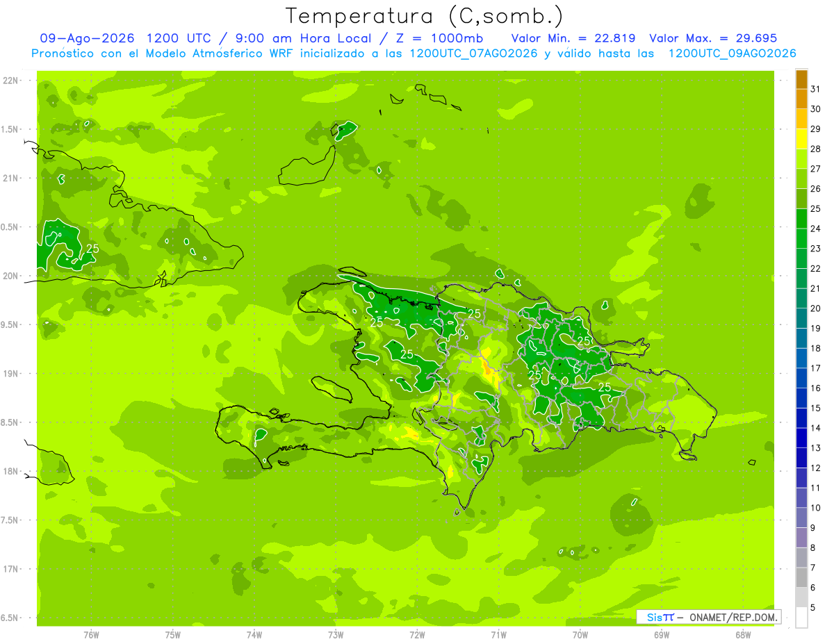
Task: Click the "72W" longitude label
Action: [417, 634]
